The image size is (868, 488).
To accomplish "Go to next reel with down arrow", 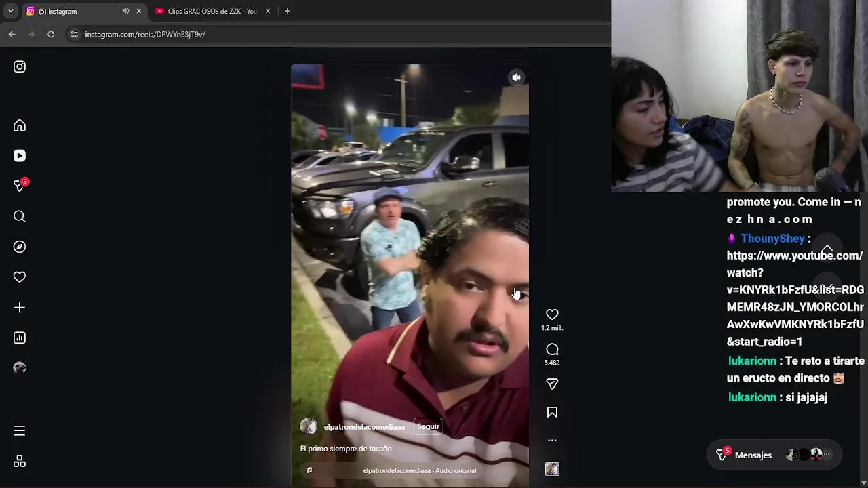I will [827, 287].
